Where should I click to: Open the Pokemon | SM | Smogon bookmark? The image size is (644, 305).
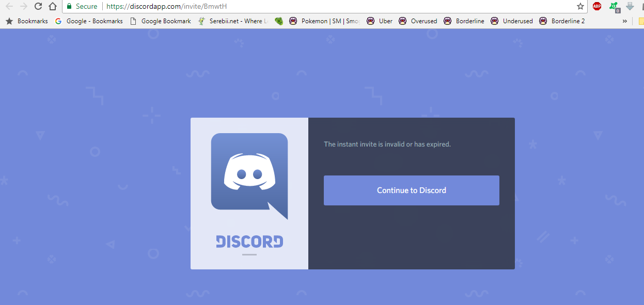[324, 21]
